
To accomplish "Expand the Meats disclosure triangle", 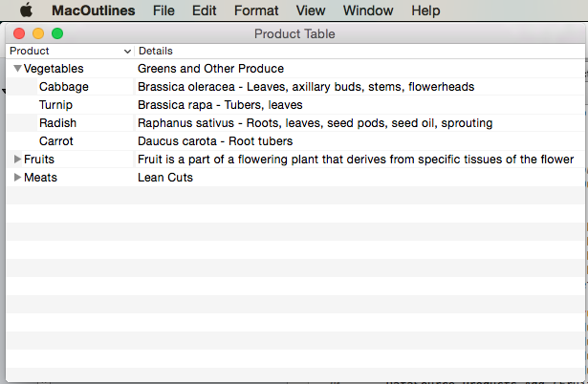I will (x=17, y=178).
